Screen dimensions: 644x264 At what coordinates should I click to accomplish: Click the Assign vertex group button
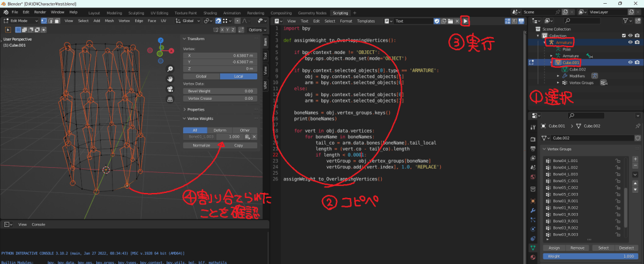coord(555,248)
